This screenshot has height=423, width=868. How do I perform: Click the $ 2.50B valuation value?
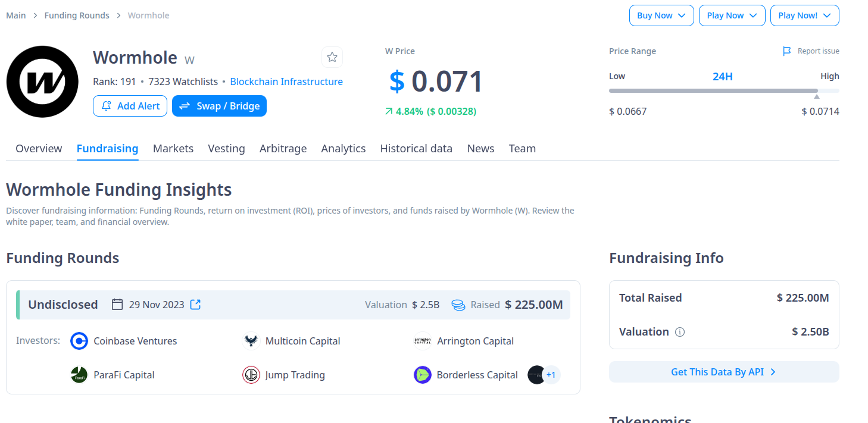[x=810, y=332]
